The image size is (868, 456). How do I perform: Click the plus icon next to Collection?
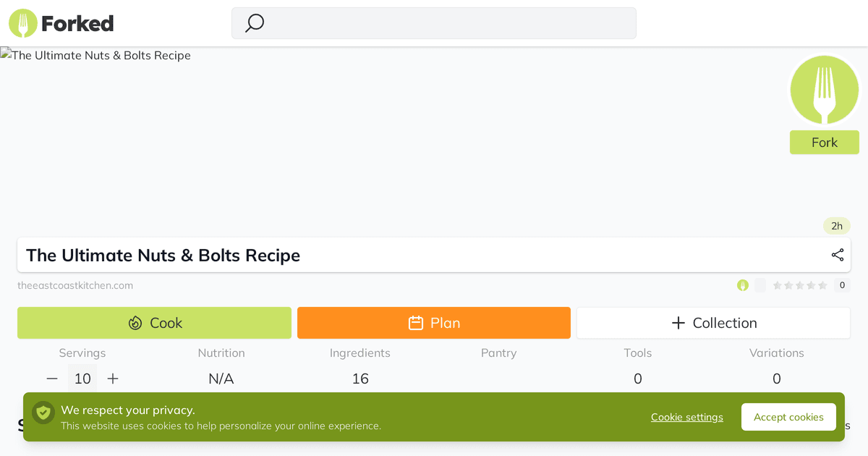[678, 323]
